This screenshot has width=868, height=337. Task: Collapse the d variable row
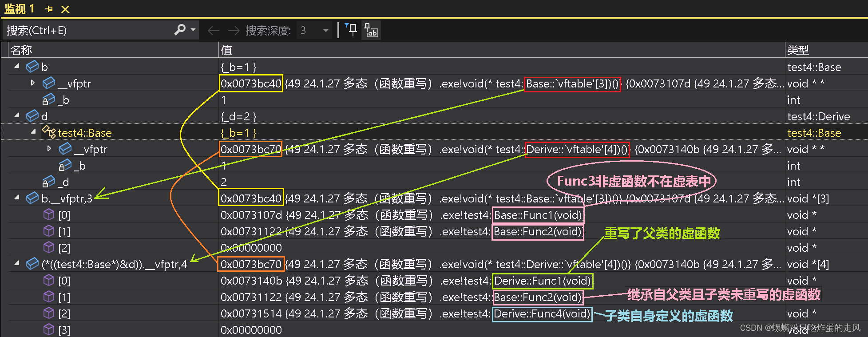pyautogui.click(x=17, y=115)
